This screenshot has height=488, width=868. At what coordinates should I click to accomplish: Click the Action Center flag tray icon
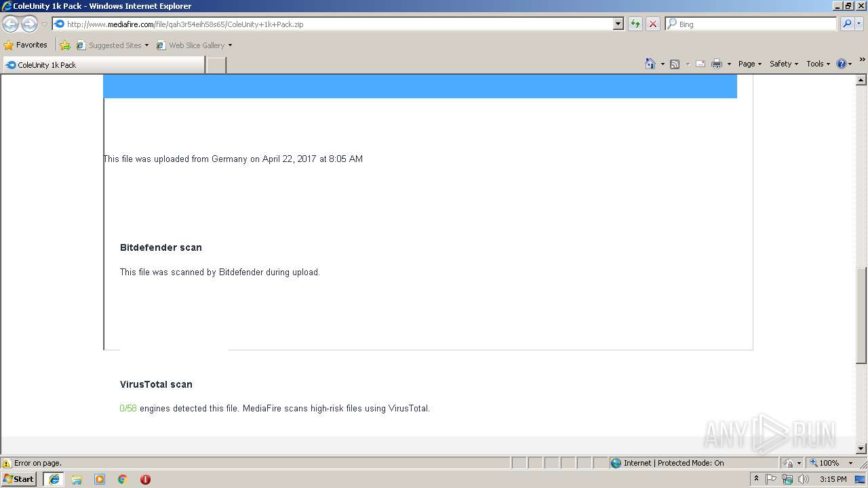click(771, 479)
